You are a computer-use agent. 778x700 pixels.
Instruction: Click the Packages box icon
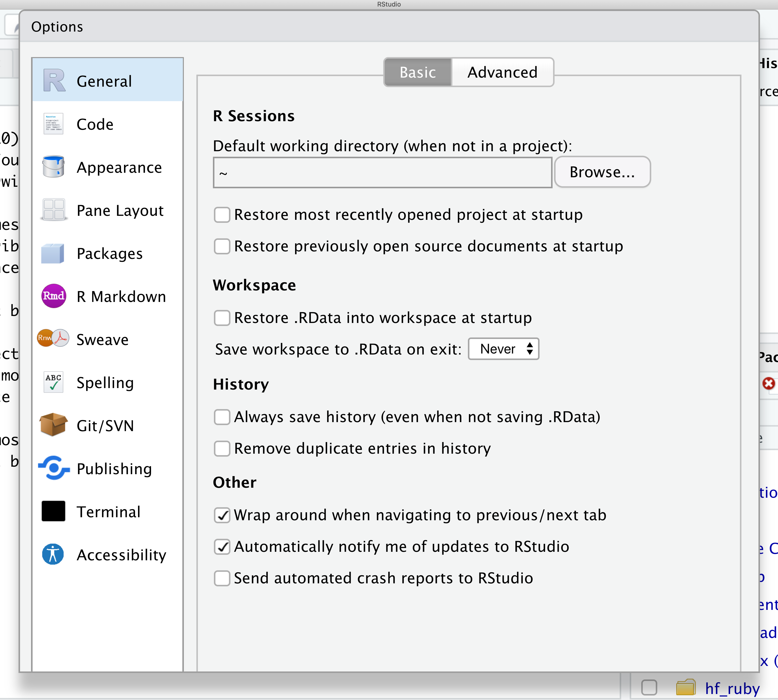pyautogui.click(x=53, y=253)
